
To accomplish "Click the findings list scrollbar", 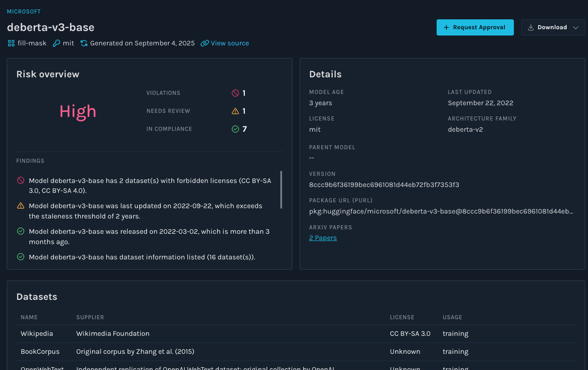I will click(x=282, y=190).
